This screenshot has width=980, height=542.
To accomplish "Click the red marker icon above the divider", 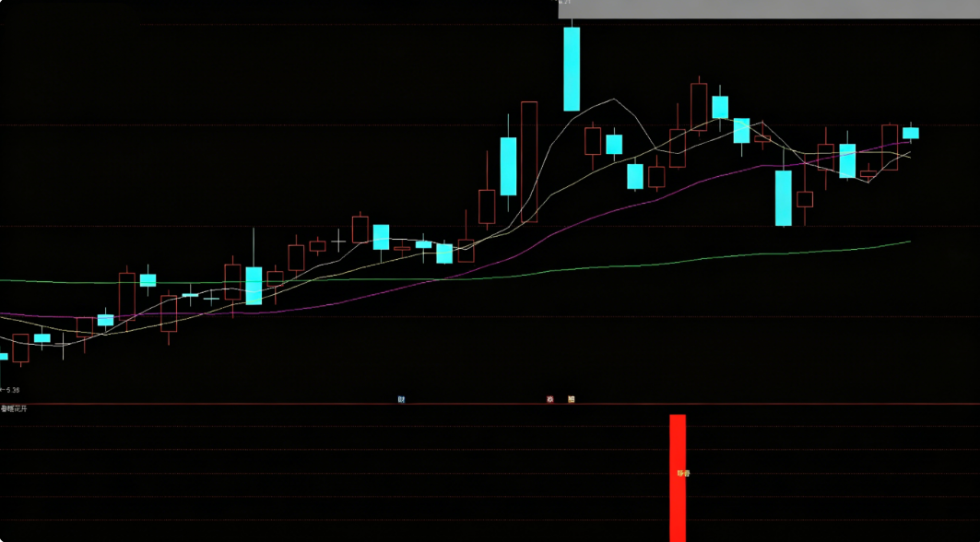I will [x=550, y=399].
